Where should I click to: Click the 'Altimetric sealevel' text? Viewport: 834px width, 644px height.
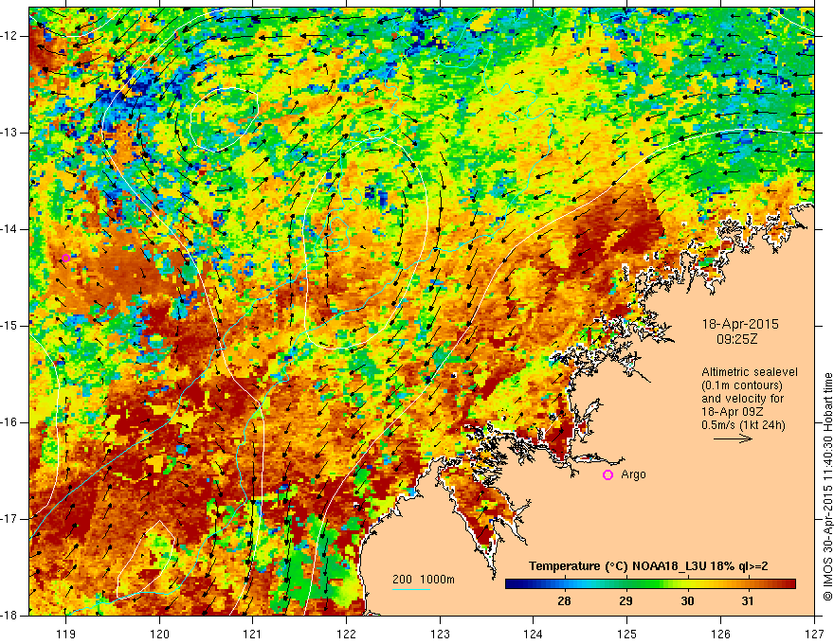(x=750, y=372)
